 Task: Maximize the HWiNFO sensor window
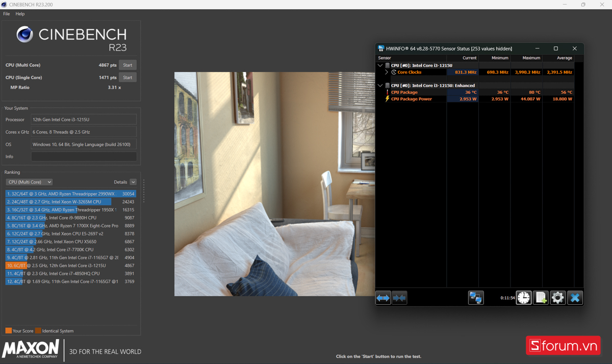pos(556,48)
